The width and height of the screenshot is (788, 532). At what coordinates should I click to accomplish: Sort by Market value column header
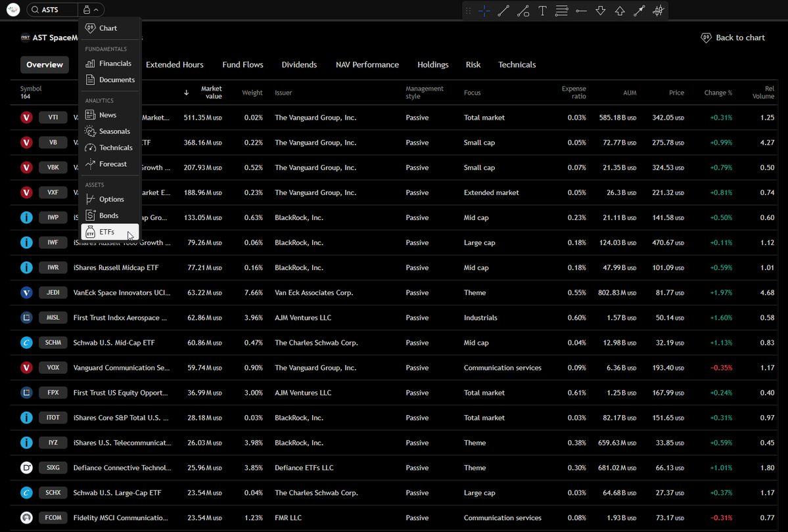pyautogui.click(x=211, y=93)
